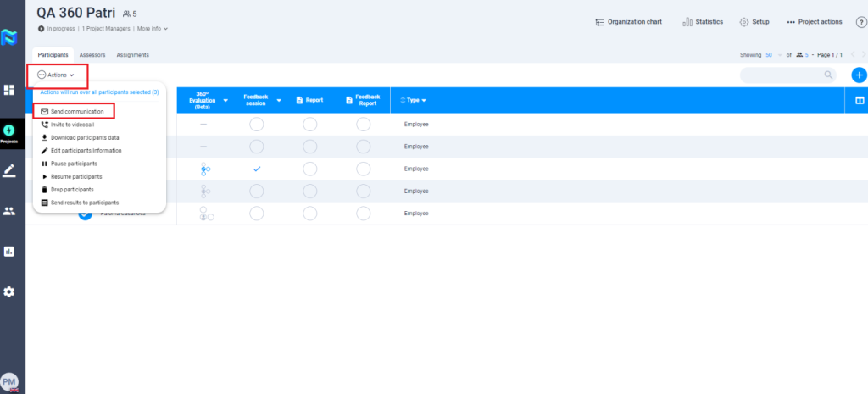868x394 pixels.
Task: Open the settings gear in left sidebar
Action: 9,291
